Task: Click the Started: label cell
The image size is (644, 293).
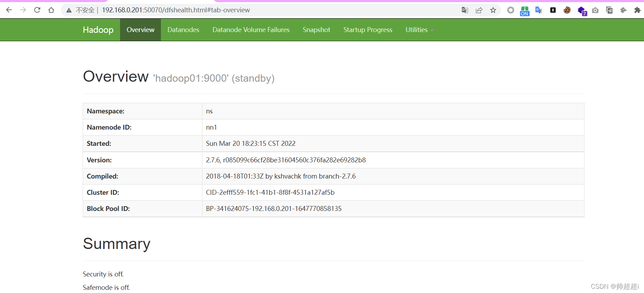Action: [x=143, y=144]
